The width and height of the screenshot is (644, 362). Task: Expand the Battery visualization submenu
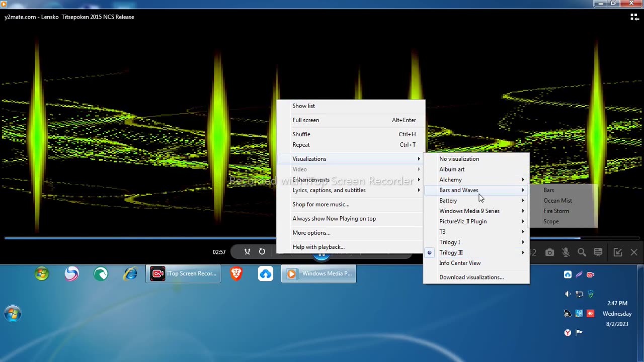[x=476, y=201]
